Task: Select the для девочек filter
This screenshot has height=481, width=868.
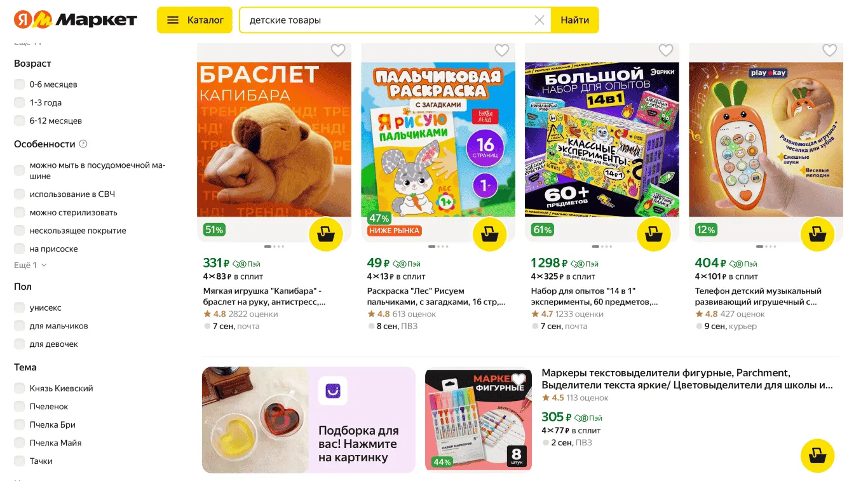Action: [x=20, y=344]
